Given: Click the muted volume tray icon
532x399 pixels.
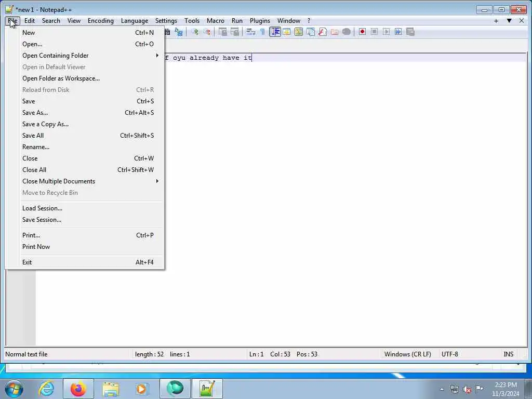Looking at the screenshot, I should click(x=467, y=389).
